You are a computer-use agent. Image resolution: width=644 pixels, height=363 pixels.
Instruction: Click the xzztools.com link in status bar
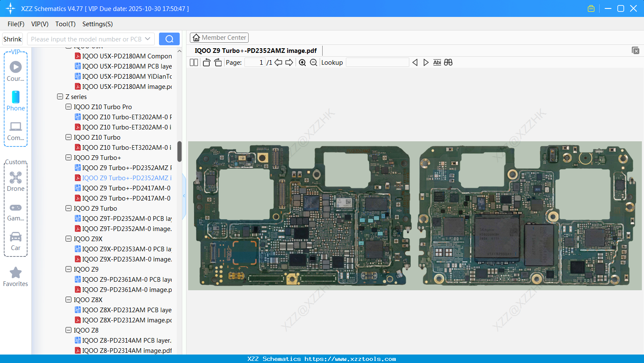coord(350,359)
